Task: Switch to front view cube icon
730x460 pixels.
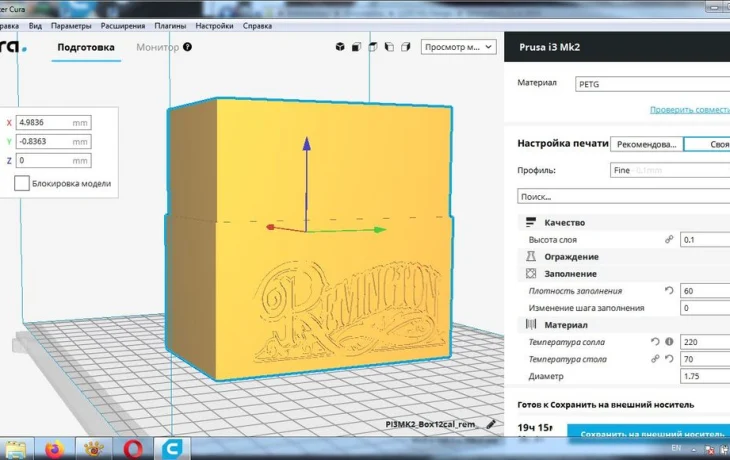Action: click(356, 47)
